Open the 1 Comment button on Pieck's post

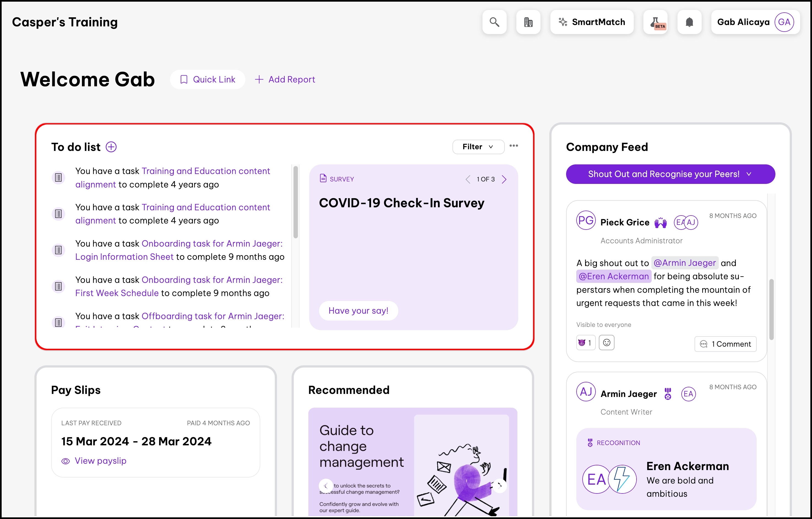click(725, 344)
